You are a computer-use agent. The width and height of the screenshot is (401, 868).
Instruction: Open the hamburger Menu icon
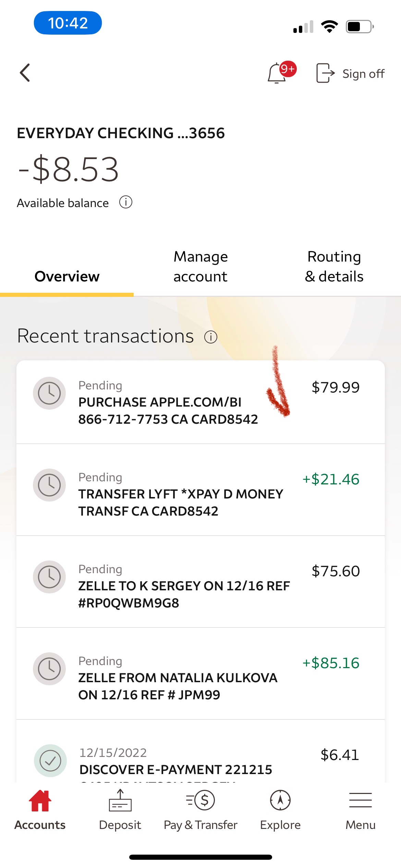(x=361, y=800)
